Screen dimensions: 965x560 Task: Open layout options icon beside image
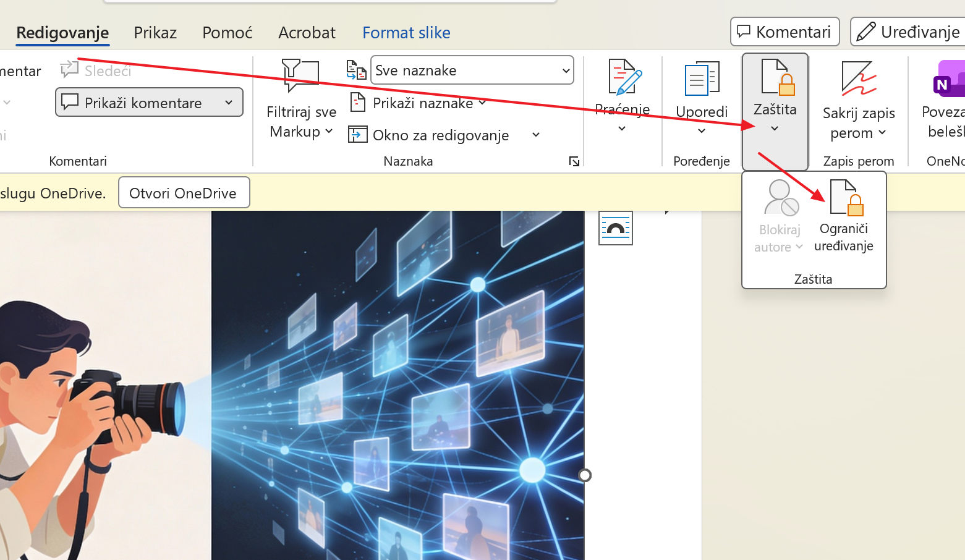tap(615, 228)
